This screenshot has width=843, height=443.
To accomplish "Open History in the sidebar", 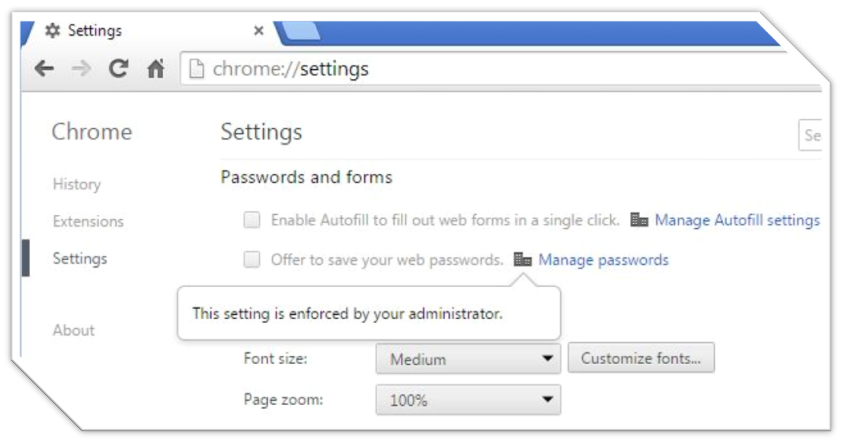I will point(77,184).
